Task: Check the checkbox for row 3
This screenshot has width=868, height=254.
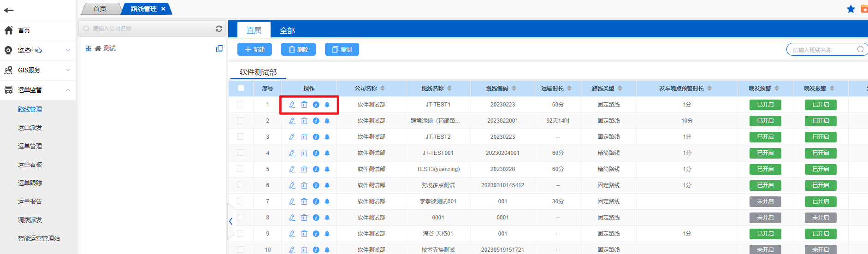Action: (x=240, y=136)
